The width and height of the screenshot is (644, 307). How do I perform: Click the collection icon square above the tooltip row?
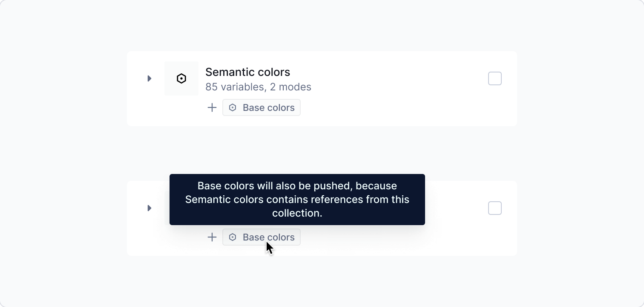pos(181,78)
